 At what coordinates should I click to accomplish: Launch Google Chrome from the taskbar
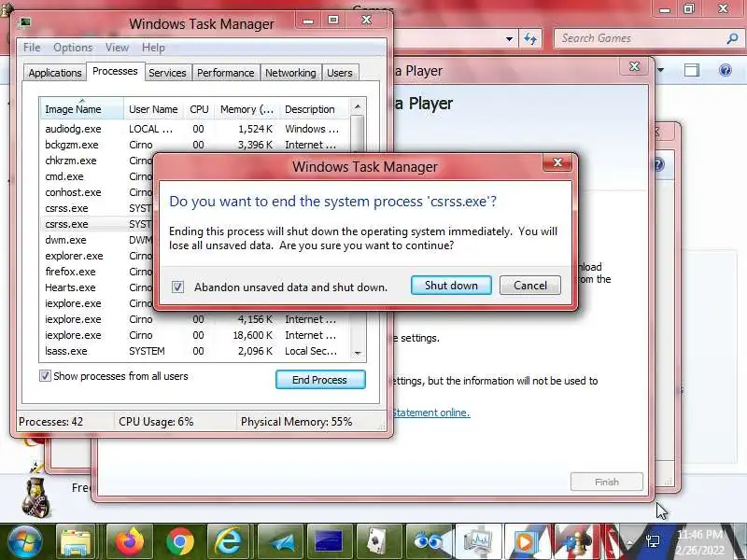(180, 542)
